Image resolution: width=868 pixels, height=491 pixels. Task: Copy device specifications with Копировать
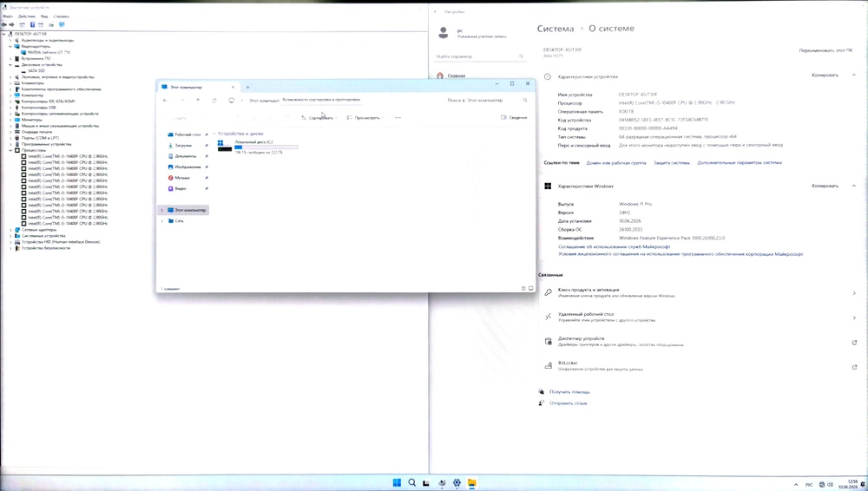825,75
